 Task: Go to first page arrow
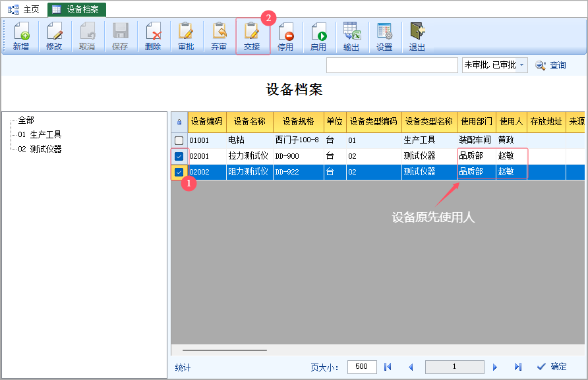pos(388,367)
